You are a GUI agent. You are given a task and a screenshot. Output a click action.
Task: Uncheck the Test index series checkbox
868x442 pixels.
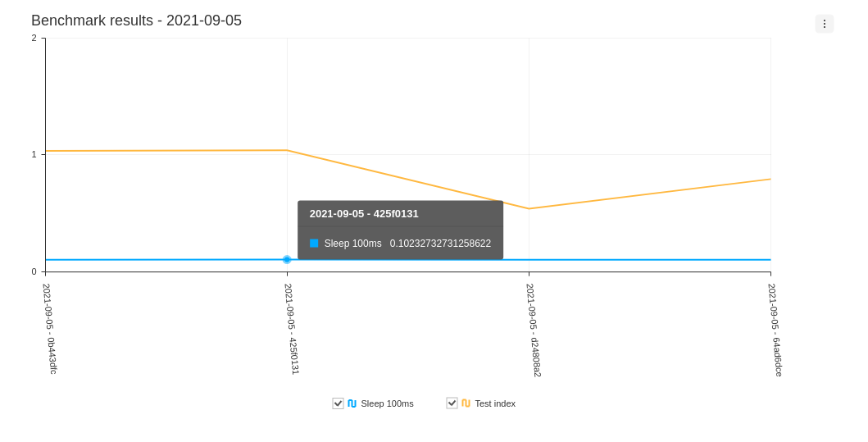coord(452,403)
